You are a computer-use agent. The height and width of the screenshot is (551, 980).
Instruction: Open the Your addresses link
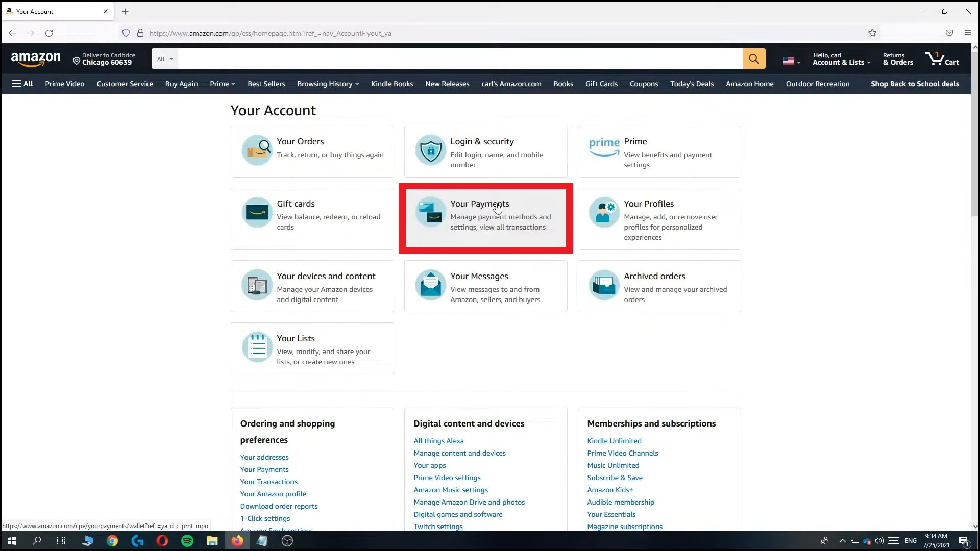click(264, 457)
